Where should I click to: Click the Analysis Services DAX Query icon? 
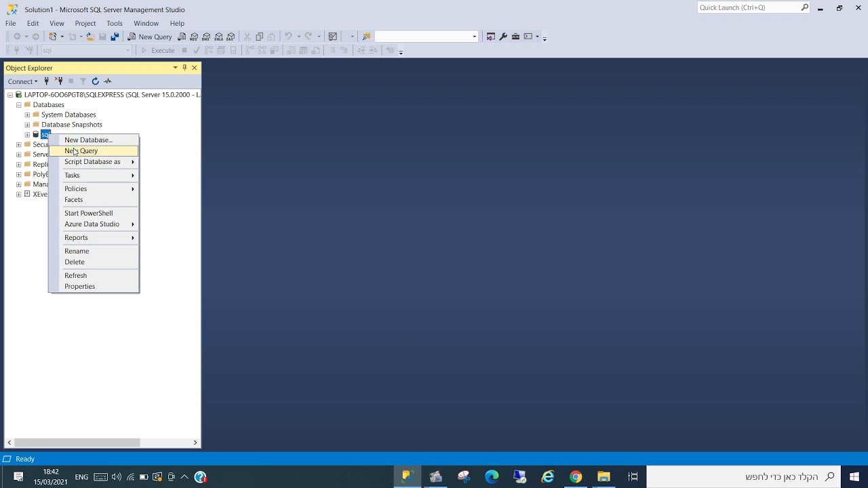pos(231,37)
